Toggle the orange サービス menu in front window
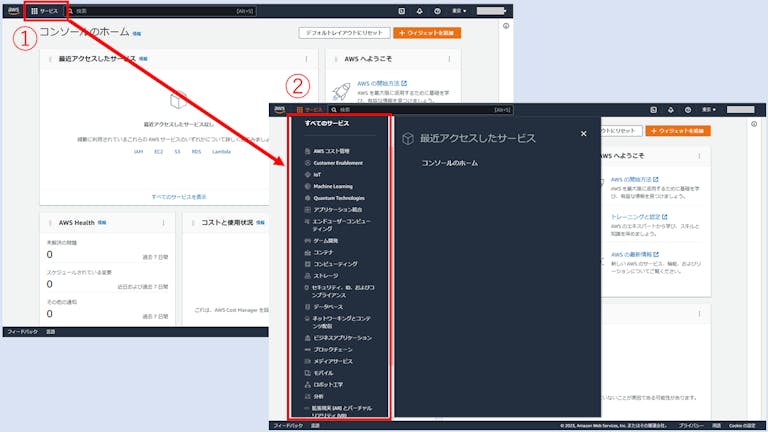The height and width of the screenshot is (432, 768). [309, 110]
